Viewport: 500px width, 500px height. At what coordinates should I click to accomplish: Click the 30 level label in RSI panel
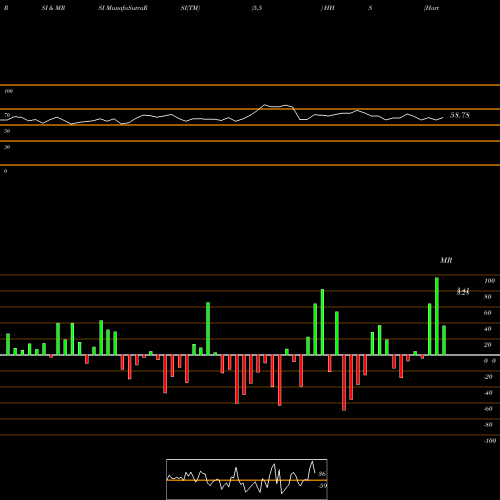[7, 147]
